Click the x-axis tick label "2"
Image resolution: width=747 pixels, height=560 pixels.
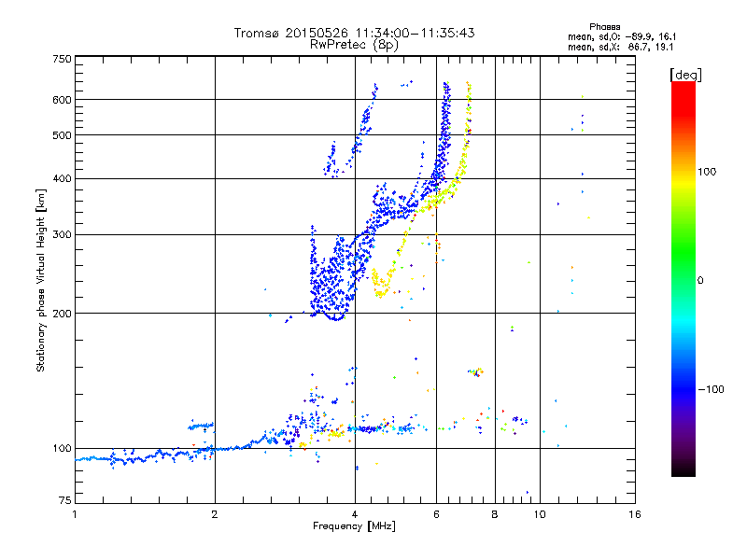pyautogui.click(x=215, y=514)
